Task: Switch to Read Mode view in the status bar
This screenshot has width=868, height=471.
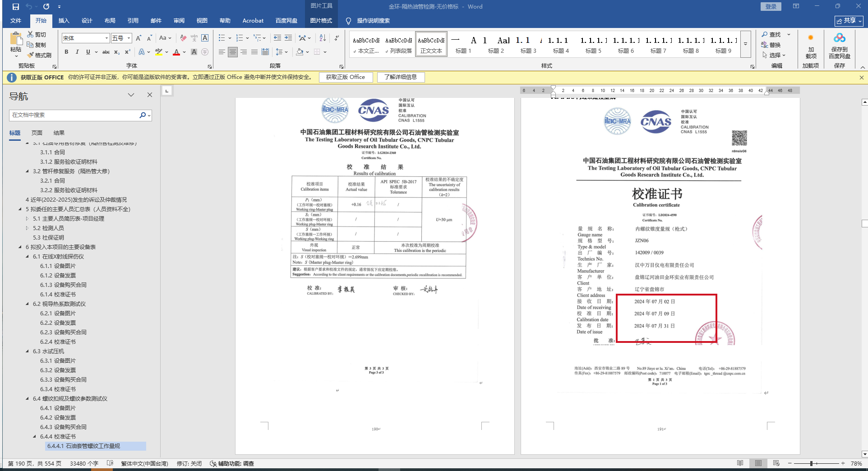Action: (740, 463)
